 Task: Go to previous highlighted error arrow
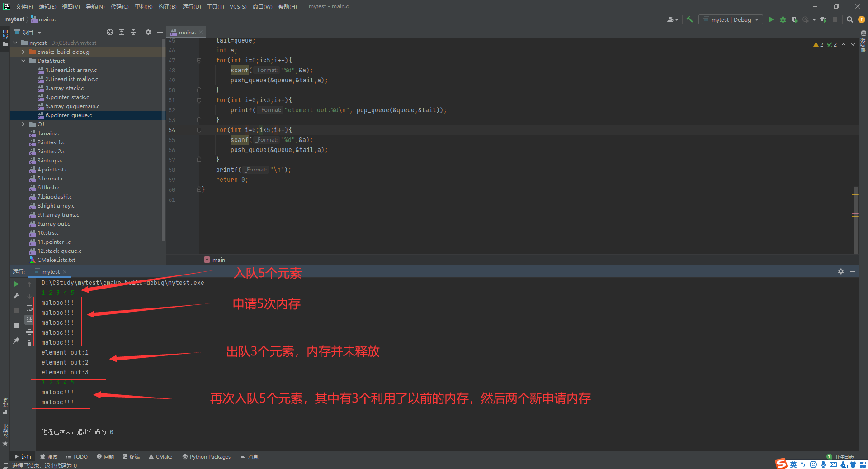pyautogui.click(x=844, y=44)
